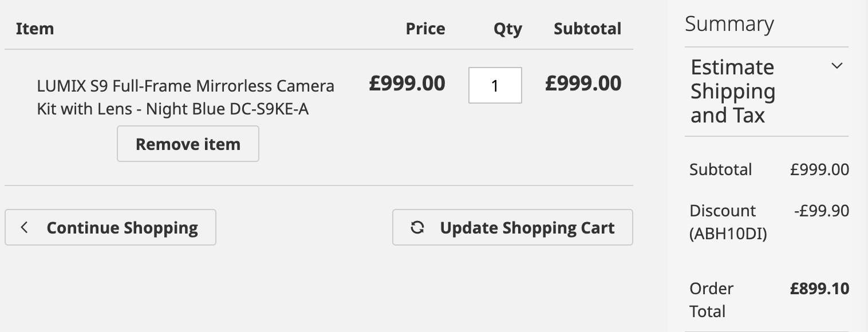The width and height of the screenshot is (868, 332).
Task: Click the Remove item button
Action: [x=188, y=144]
